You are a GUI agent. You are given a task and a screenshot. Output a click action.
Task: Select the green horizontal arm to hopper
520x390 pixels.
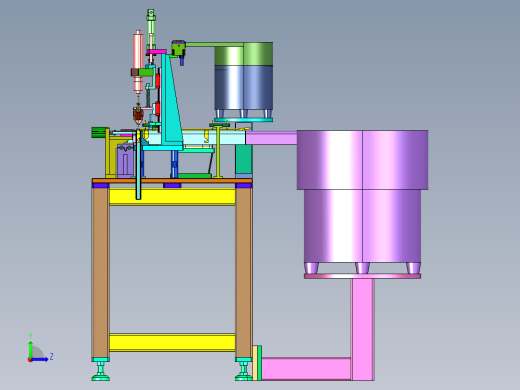pos(215,44)
